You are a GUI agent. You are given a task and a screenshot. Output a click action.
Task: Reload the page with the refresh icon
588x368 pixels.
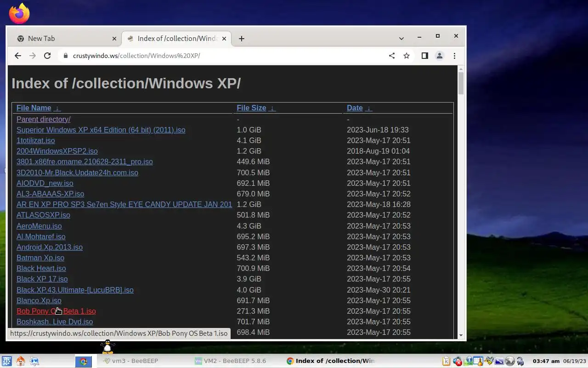(47, 56)
